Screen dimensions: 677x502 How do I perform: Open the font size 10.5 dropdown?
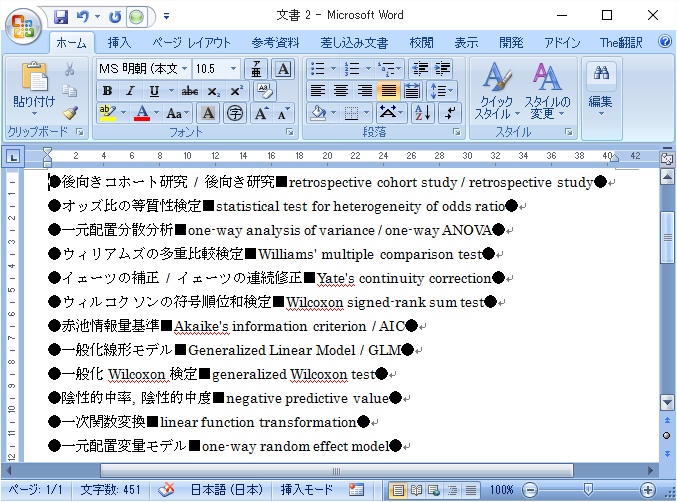234,69
